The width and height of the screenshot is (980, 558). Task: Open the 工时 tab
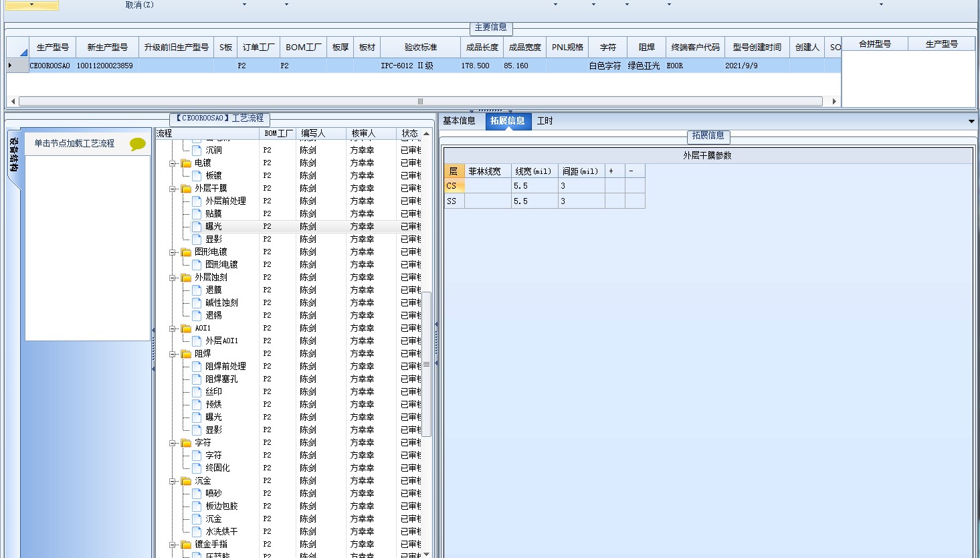[x=545, y=121]
